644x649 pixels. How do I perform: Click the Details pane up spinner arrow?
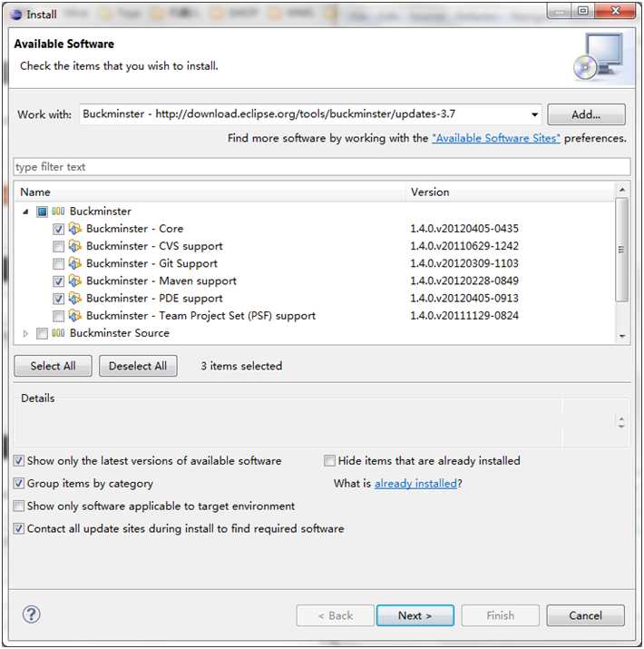621,418
